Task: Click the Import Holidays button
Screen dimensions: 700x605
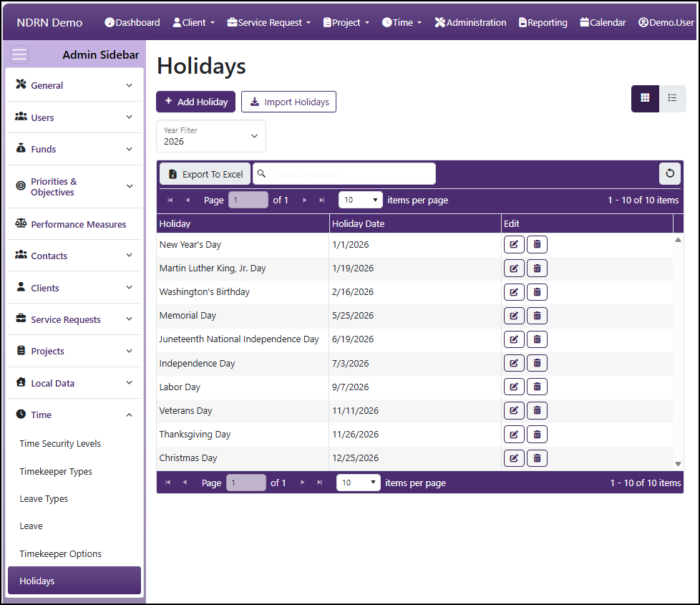Action: tap(289, 102)
